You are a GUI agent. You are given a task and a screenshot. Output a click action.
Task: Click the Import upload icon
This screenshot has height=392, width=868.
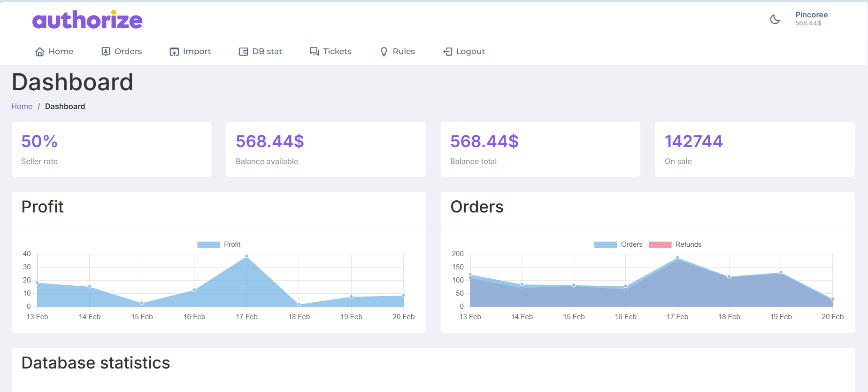[174, 52]
